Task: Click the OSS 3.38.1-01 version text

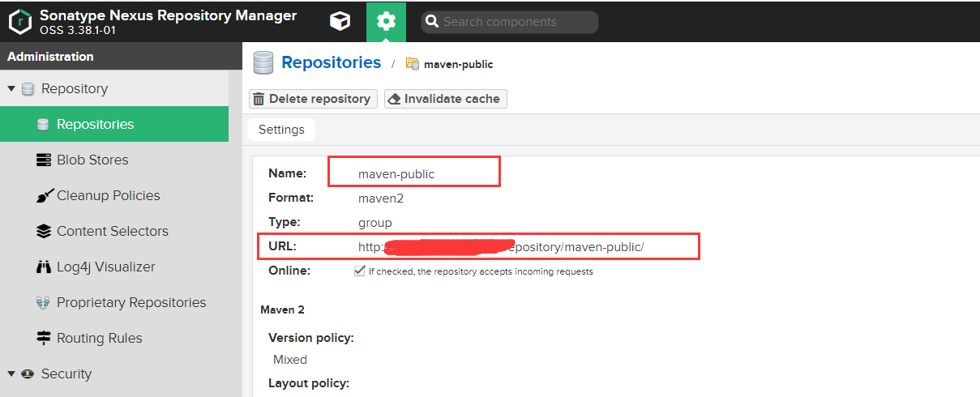Action: point(78,31)
